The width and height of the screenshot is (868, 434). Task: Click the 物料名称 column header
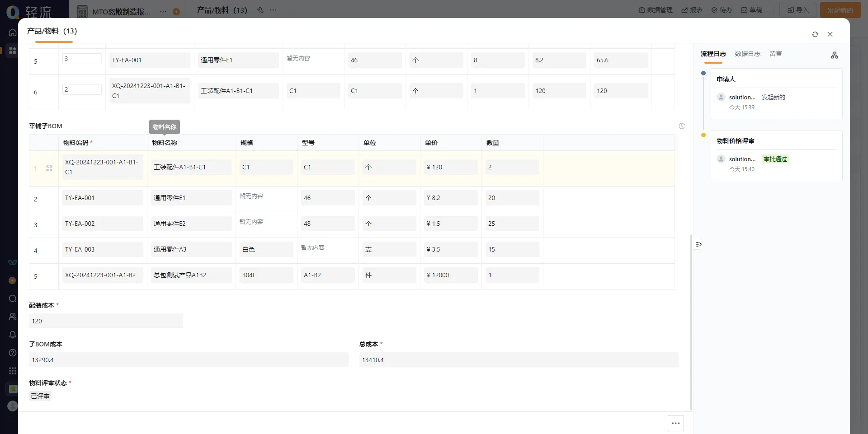(165, 143)
